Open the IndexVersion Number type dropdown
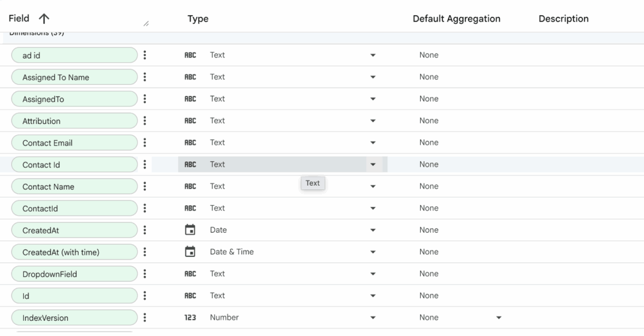 [373, 318]
